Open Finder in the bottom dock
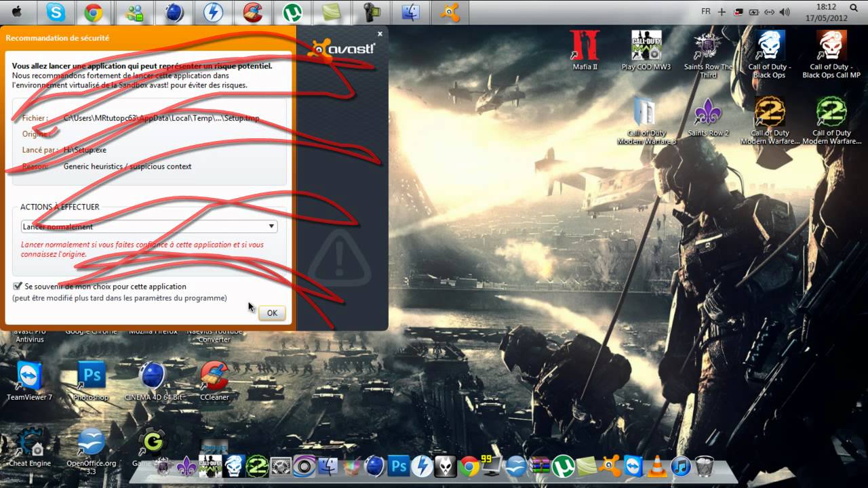 pyautogui.click(x=328, y=466)
